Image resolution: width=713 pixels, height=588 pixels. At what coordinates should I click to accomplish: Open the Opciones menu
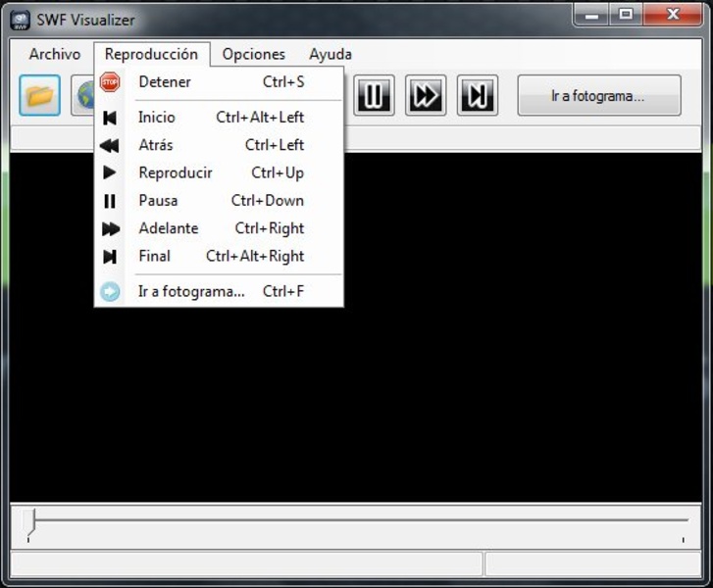(253, 54)
